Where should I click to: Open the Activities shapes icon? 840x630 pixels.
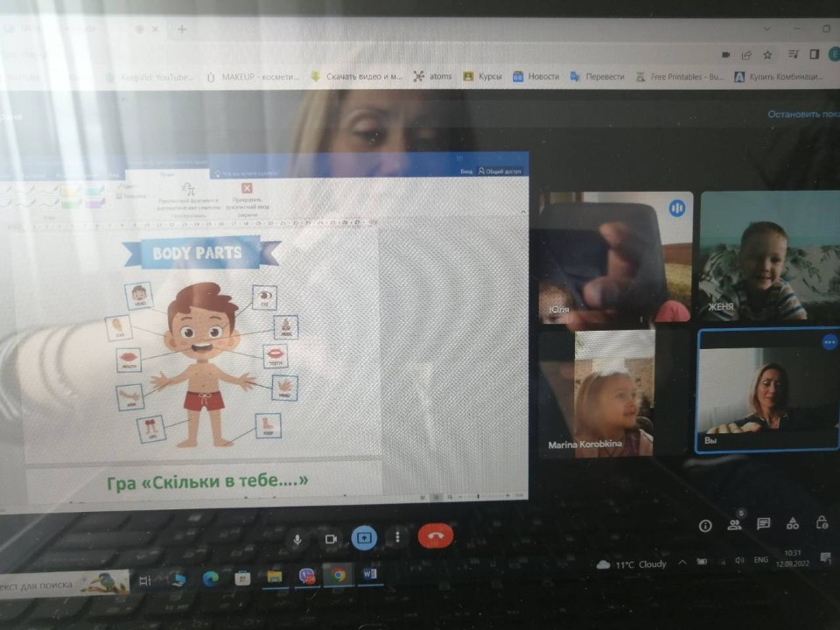pyautogui.click(x=793, y=523)
